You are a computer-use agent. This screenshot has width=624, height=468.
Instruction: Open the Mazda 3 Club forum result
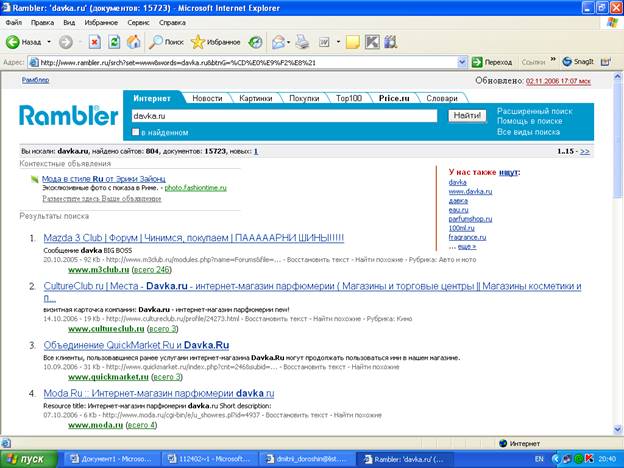(x=193, y=238)
